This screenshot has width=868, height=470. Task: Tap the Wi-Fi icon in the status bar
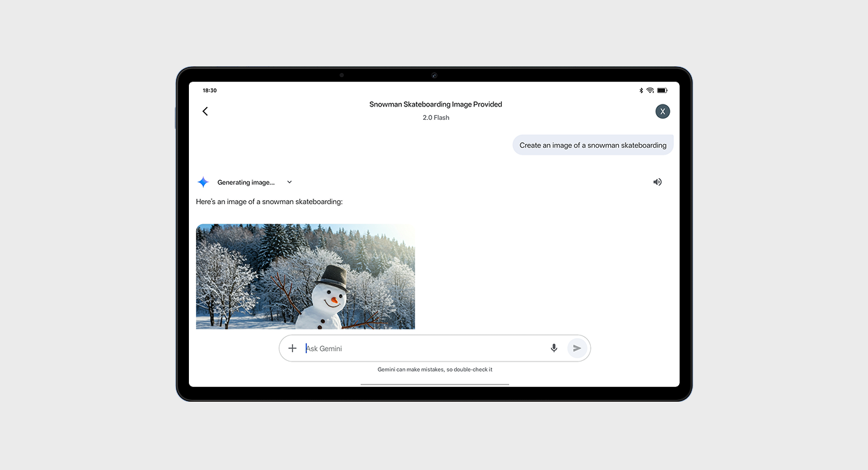point(650,90)
